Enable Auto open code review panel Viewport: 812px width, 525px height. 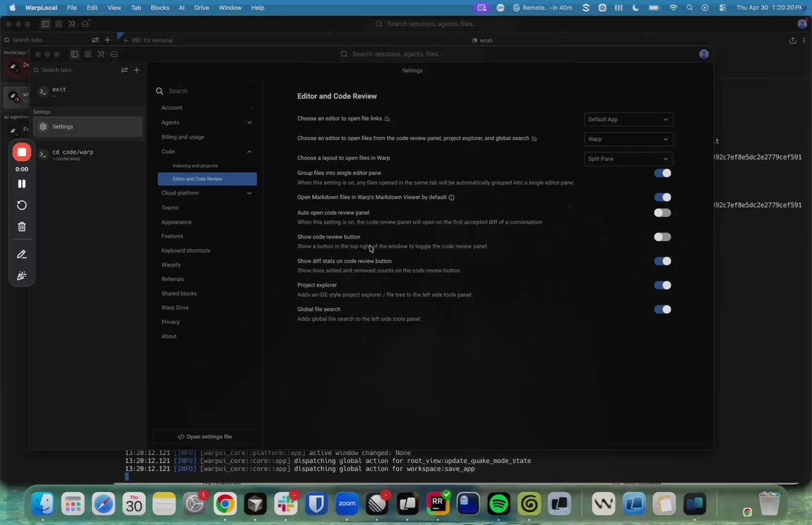click(x=662, y=212)
